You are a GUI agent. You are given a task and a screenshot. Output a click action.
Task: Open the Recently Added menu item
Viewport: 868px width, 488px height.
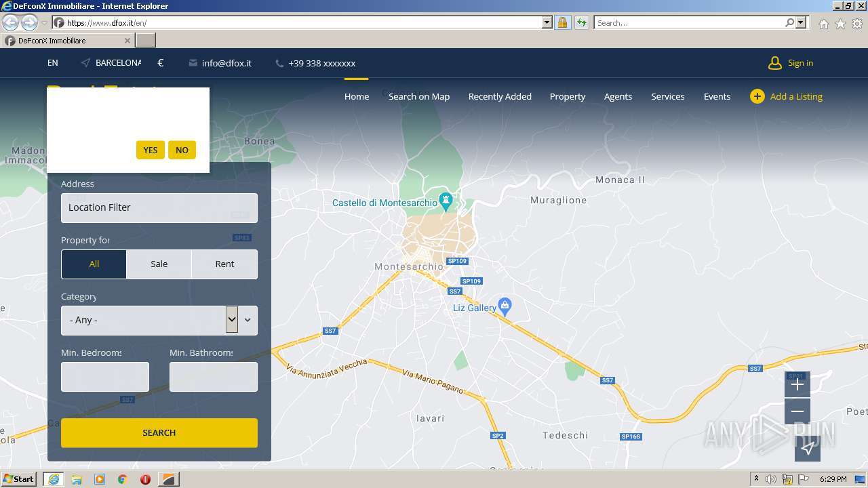pos(500,96)
